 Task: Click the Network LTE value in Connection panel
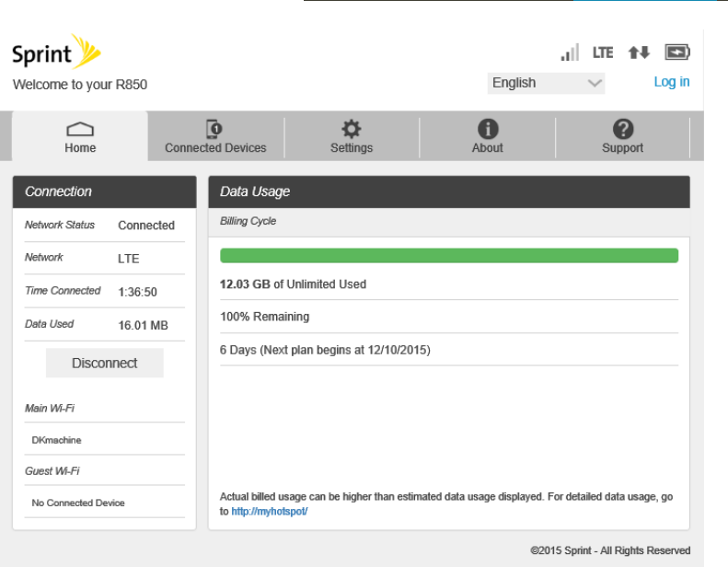coord(129,259)
